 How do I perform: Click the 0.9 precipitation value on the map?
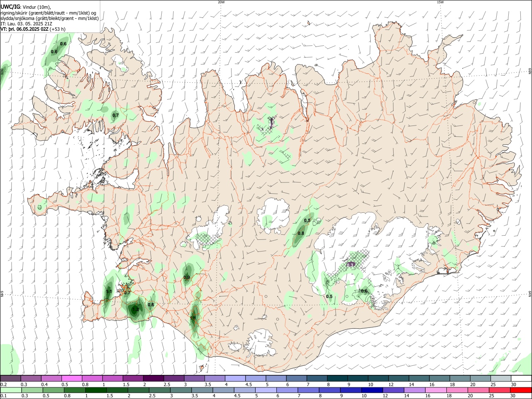click(x=187, y=277)
